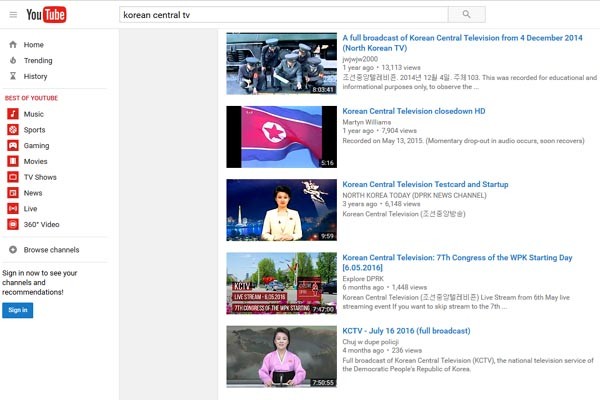
Task: Open North Korean flag closedown thumbnail
Action: tap(282, 137)
